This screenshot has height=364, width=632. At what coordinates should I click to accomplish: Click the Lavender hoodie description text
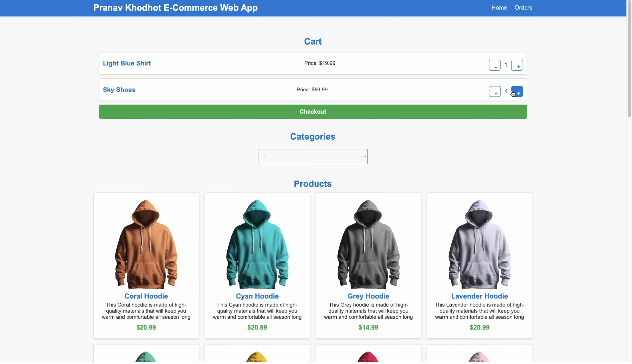(x=479, y=311)
